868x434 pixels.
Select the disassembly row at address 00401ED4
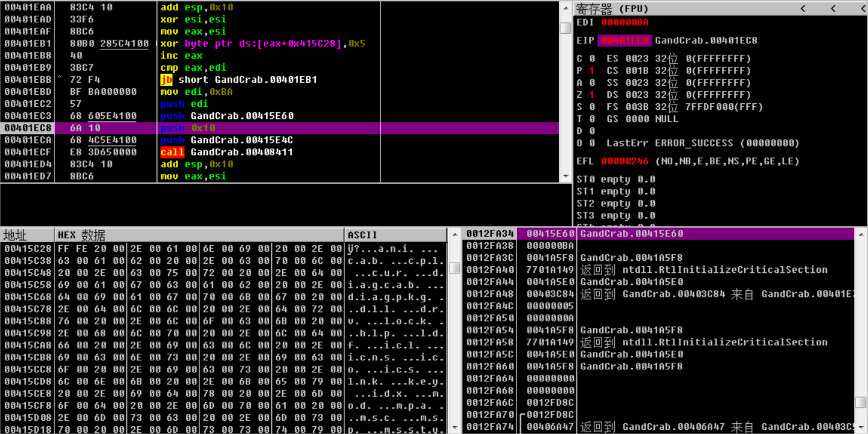point(280,164)
